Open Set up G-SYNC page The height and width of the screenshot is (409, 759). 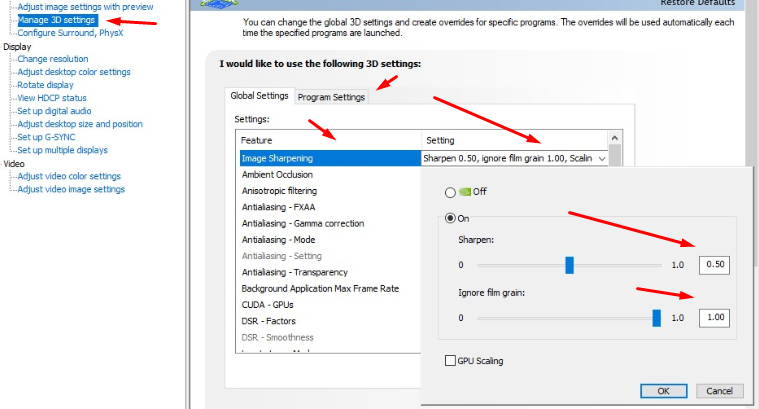48,137
